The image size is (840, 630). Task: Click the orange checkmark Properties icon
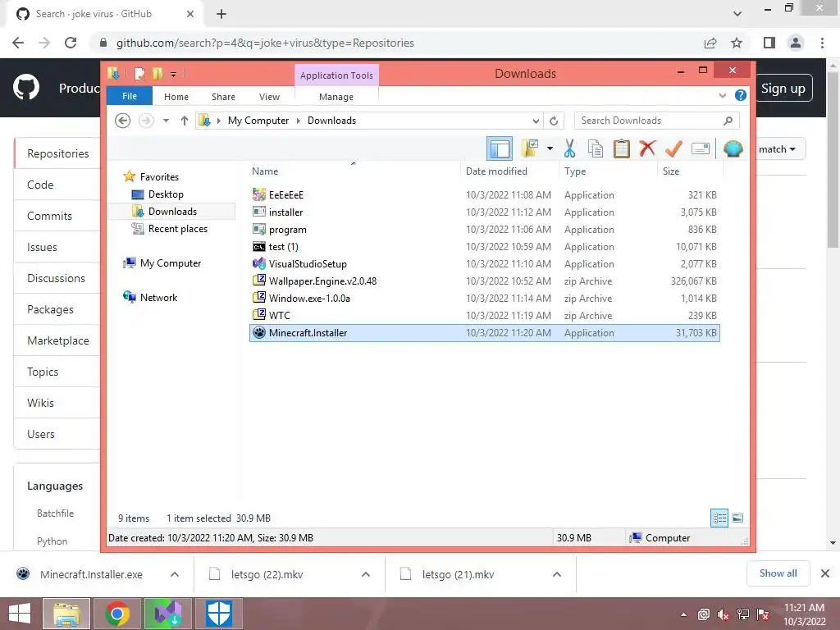click(673, 148)
